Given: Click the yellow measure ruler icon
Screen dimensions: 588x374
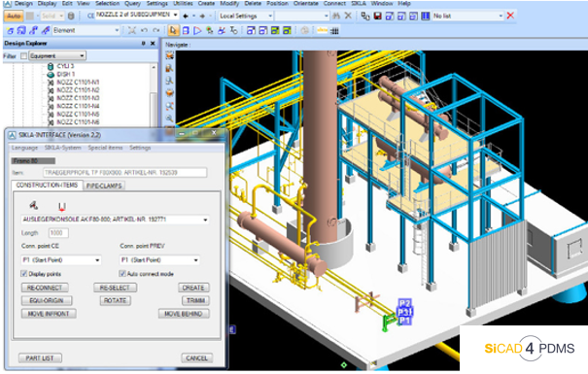Looking at the screenshot, I should click(x=322, y=30).
